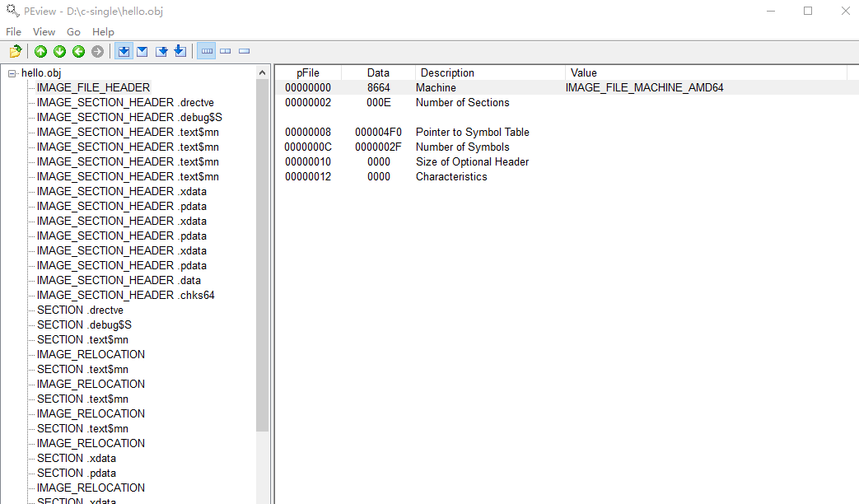Toggle the four-segment width icon in toolbar
Image resolution: width=859 pixels, height=504 pixels.
tap(207, 52)
